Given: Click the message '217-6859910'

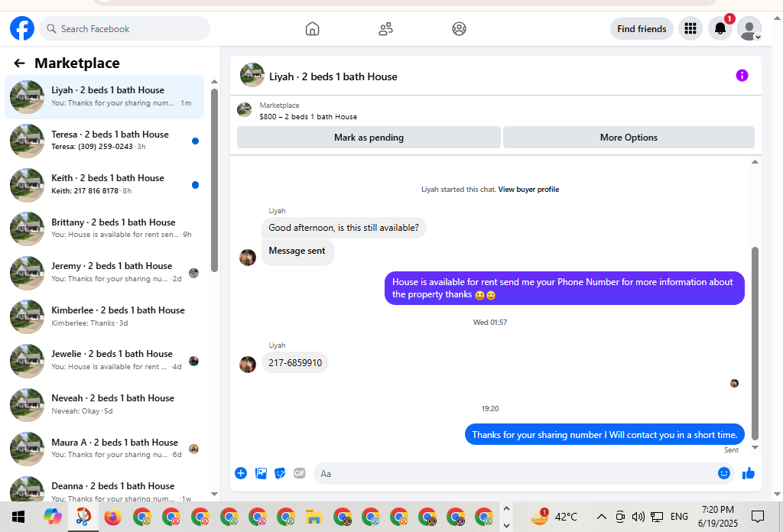Looking at the screenshot, I should (295, 363).
